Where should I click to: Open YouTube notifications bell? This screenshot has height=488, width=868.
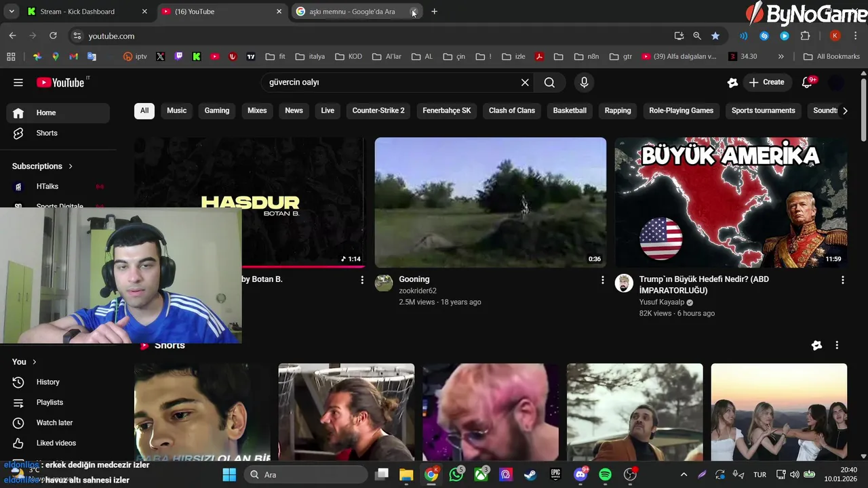pos(807,83)
